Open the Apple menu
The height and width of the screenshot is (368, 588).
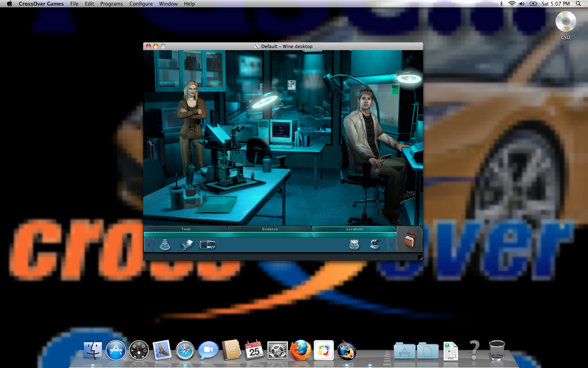[9, 4]
